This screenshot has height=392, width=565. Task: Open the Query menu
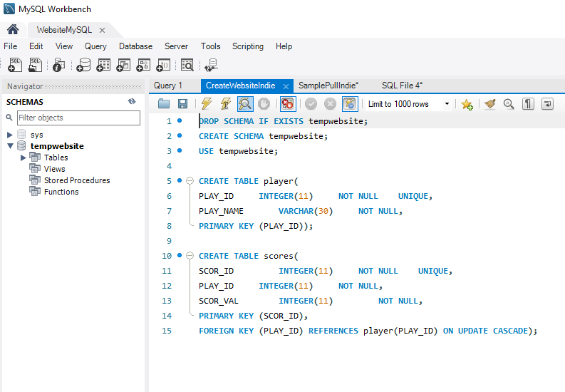(x=95, y=46)
